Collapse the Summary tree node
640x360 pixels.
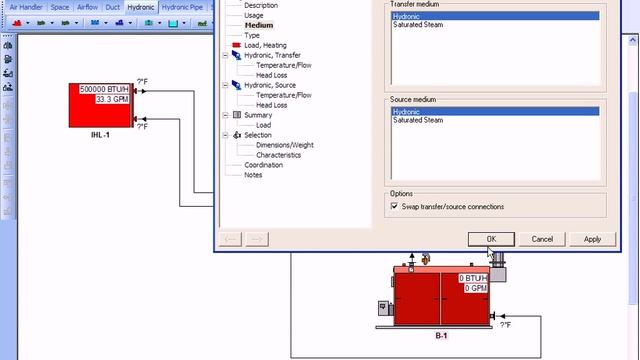[x=225, y=115]
